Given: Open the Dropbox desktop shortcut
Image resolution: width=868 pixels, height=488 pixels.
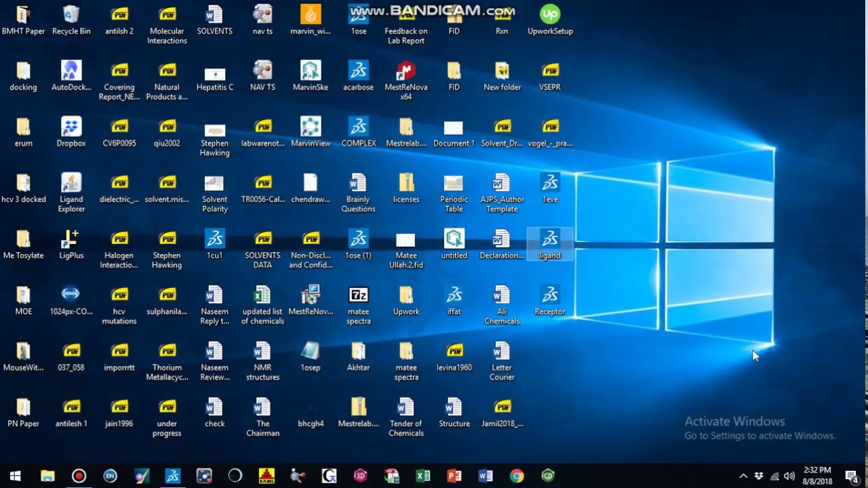Looking at the screenshot, I should [71, 133].
